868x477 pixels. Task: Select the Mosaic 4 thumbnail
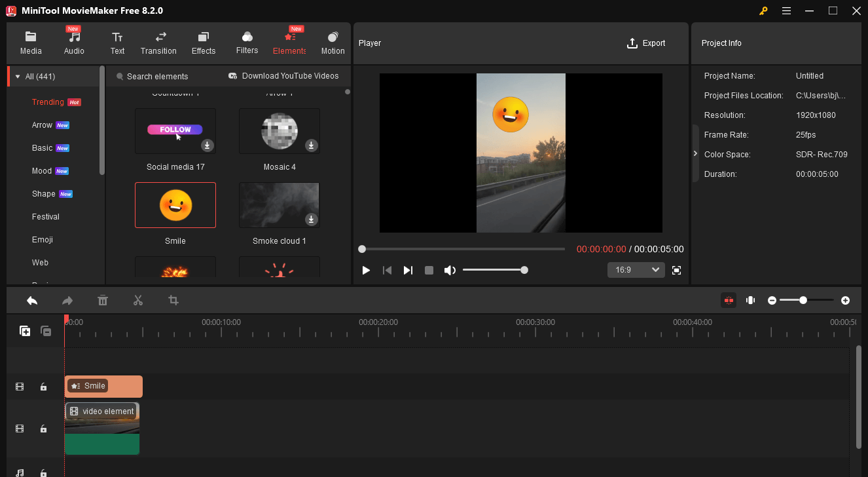280,131
